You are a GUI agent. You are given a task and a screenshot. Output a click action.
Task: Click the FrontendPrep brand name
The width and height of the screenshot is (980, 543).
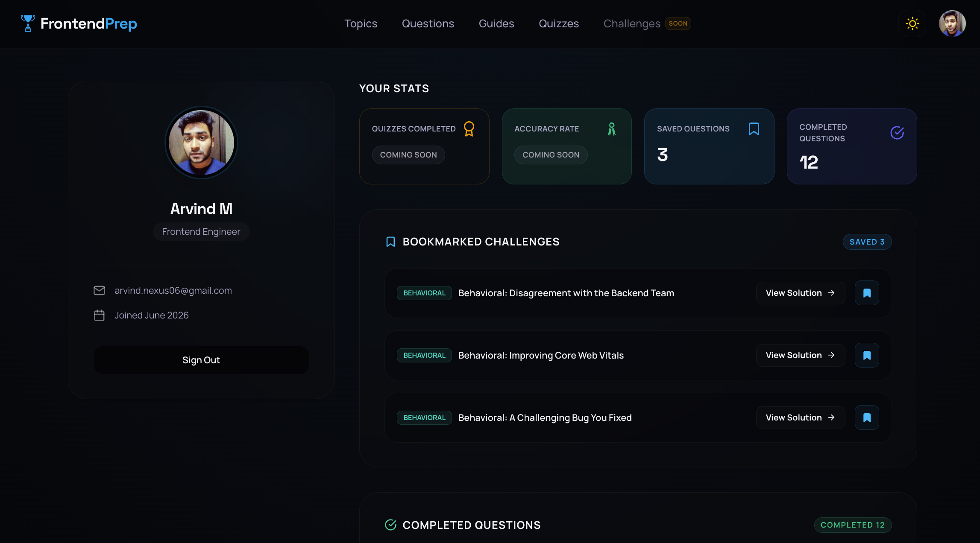(x=88, y=23)
